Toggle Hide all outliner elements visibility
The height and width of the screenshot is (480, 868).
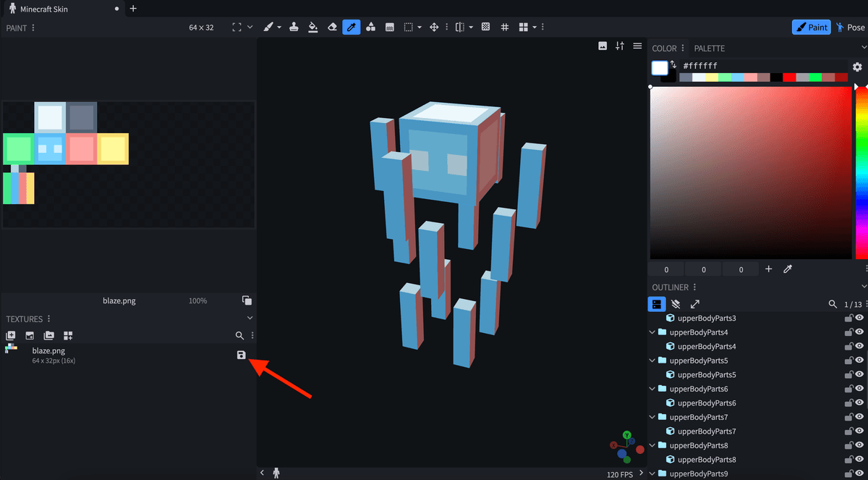coord(675,304)
